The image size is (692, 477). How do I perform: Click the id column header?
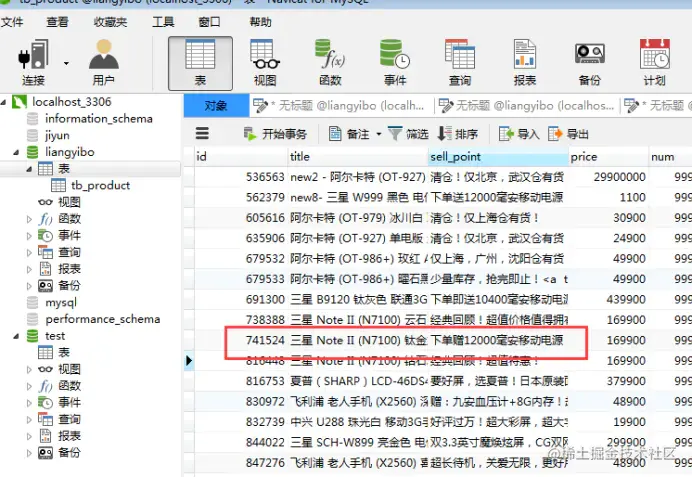coord(241,157)
